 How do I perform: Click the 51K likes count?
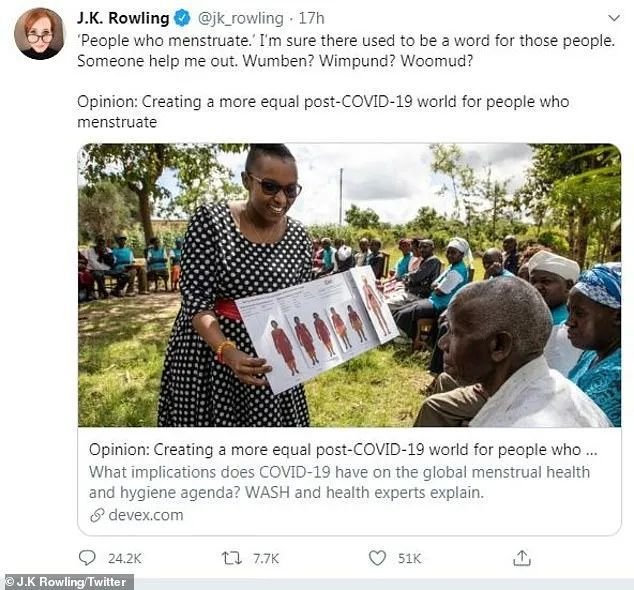click(410, 559)
